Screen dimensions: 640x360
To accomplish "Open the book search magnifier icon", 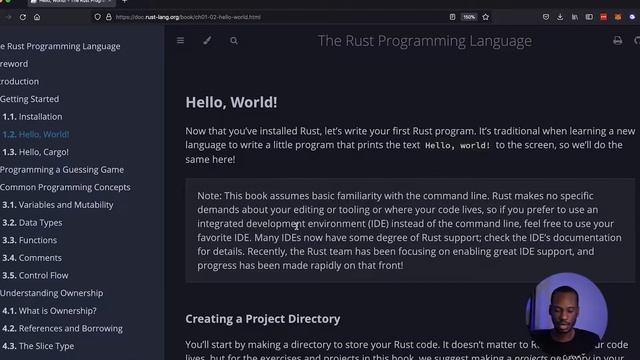I will tap(234, 40).
